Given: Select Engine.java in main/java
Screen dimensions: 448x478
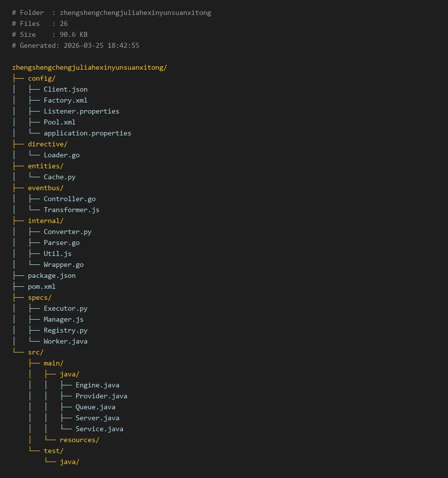Looking at the screenshot, I should [97, 385].
